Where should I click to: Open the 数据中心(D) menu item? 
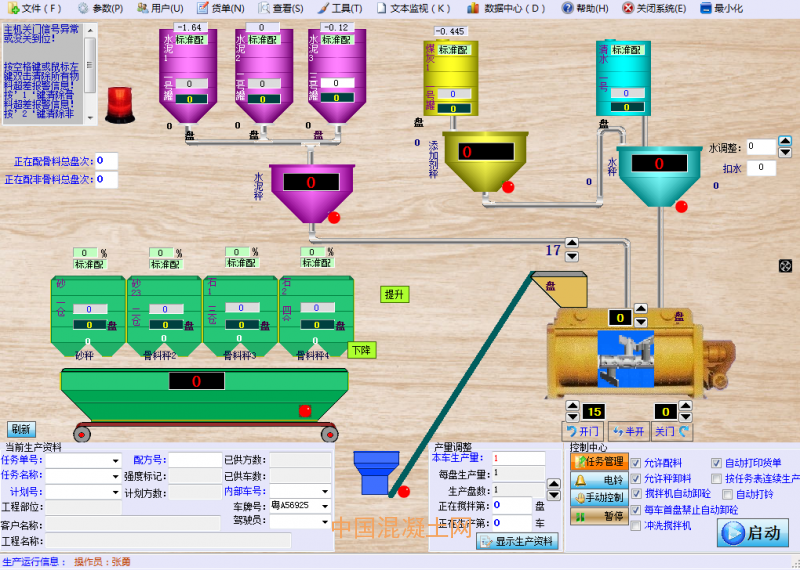click(x=506, y=8)
